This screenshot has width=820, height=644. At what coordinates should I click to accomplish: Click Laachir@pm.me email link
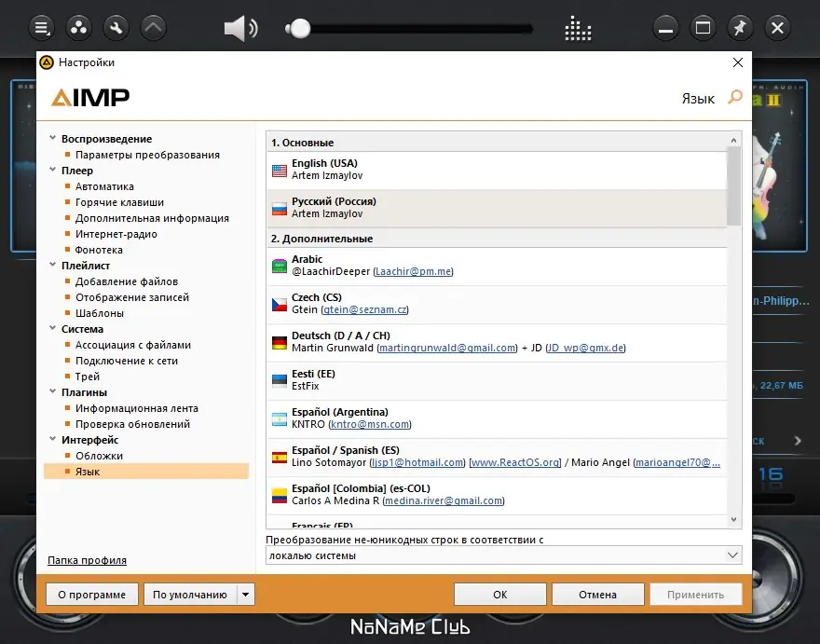click(x=413, y=271)
